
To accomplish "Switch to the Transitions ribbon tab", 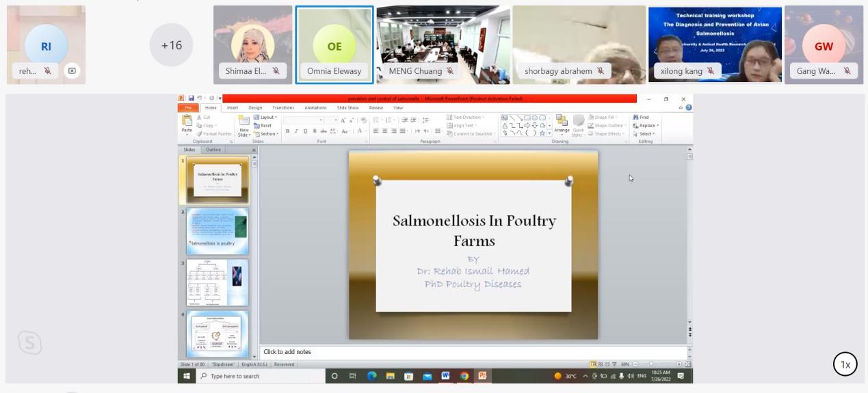I will point(283,108).
